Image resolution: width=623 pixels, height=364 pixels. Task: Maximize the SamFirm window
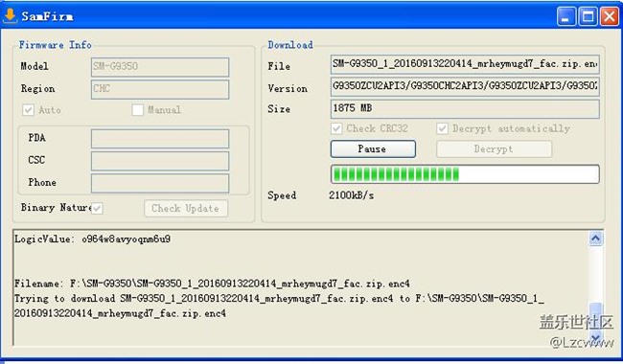point(588,16)
